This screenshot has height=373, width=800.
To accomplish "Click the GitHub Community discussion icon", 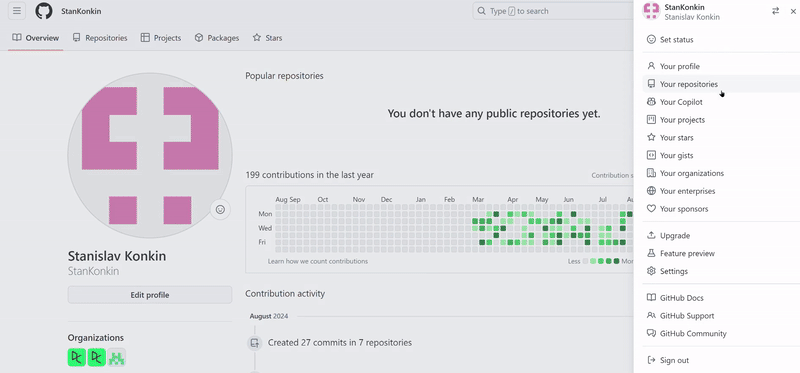I will coord(651,333).
